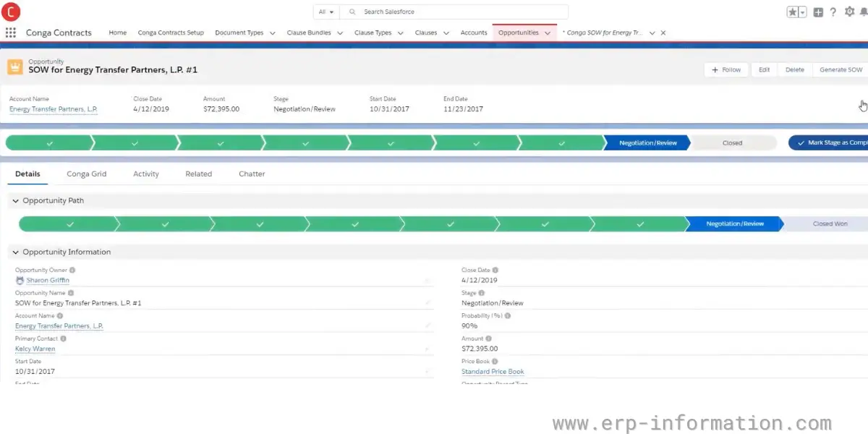The height and width of the screenshot is (434, 868).
Task: Click the Generate SOW button
Action: click(841, 70)
